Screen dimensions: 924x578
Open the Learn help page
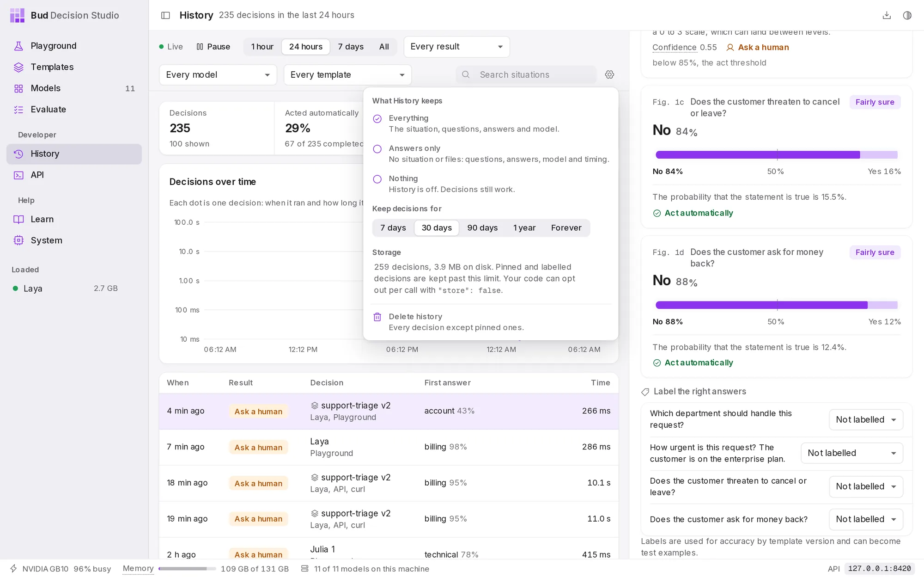pos(74,219)
